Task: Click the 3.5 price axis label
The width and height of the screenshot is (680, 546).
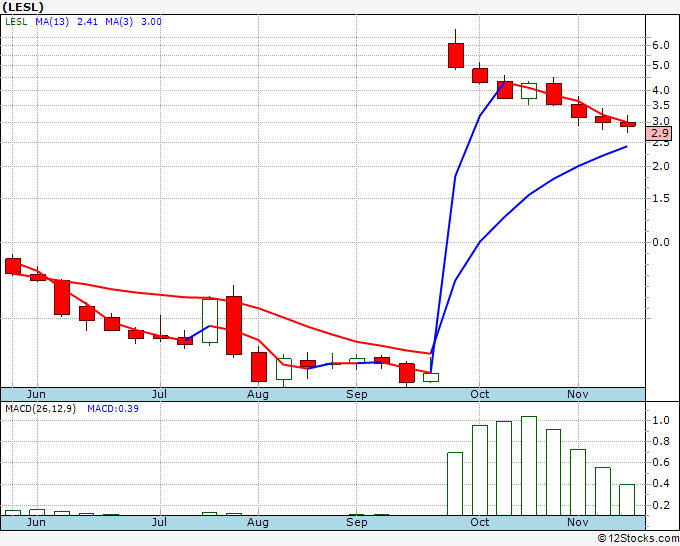Action: [661, 105]
